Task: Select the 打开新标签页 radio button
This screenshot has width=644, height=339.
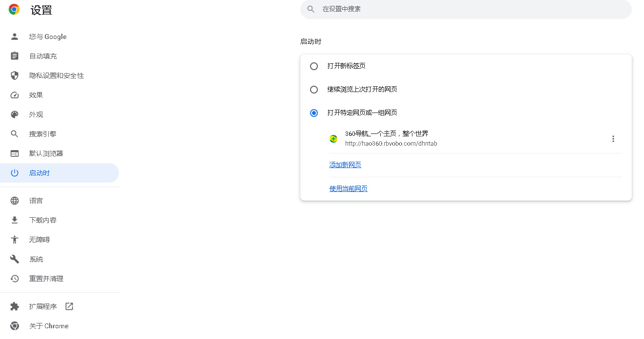Action: click(x=314, y=66)
